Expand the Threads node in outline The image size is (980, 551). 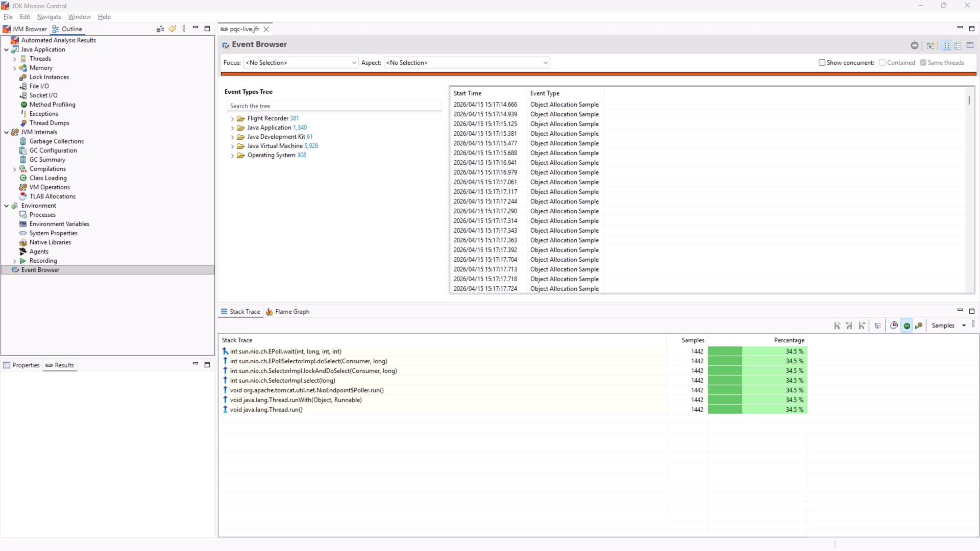(15, 59)
